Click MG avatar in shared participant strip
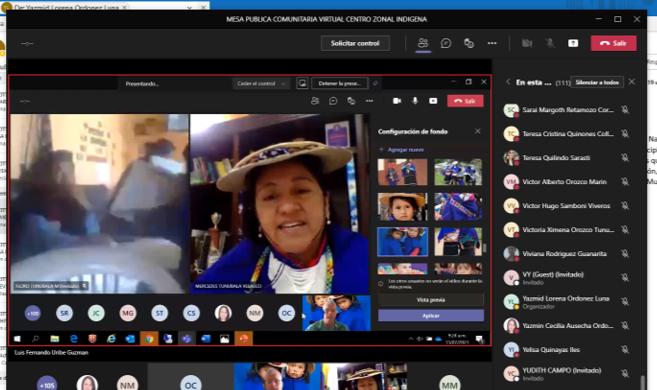This screenshot has width=657, height=390. pos(128,313)
